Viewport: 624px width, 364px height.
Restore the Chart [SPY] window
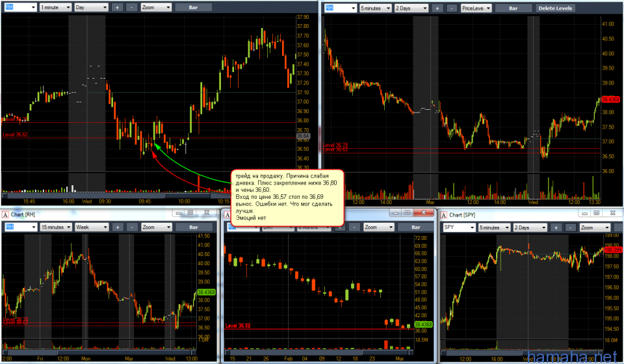click(x=597, y=213)
